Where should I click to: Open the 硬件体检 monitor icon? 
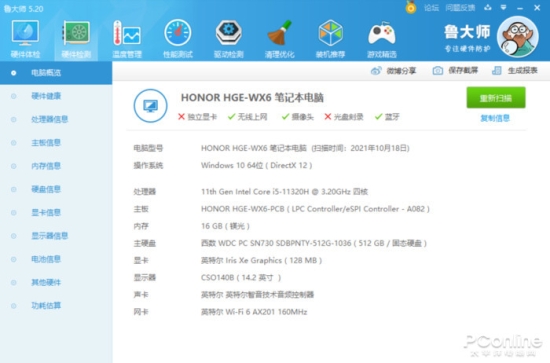pos(25,33)
